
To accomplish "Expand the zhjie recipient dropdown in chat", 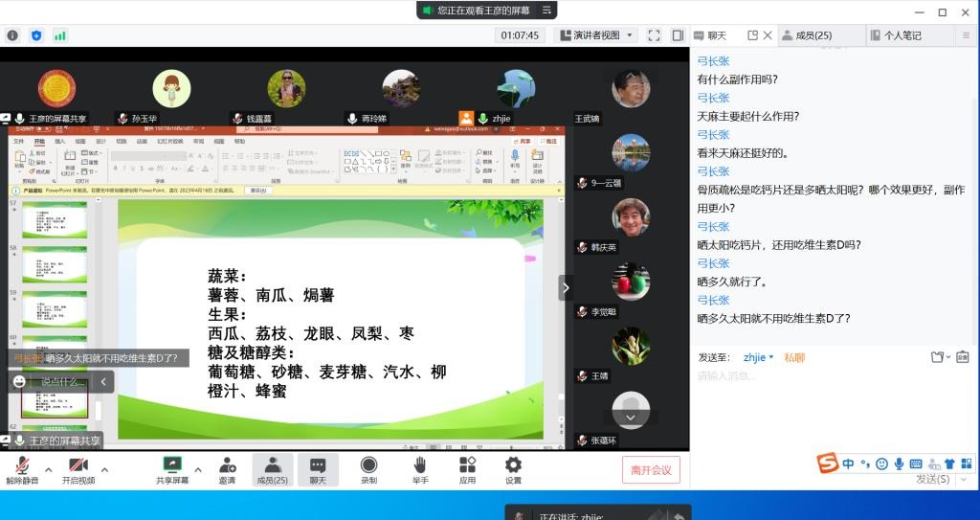I will click(x=758, y=357).
